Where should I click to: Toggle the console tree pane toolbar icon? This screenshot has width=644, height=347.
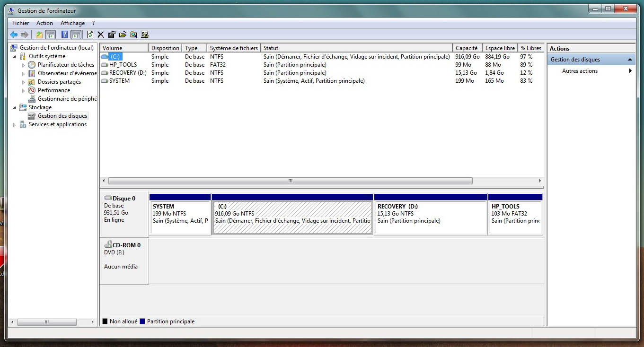coord(50,35)
